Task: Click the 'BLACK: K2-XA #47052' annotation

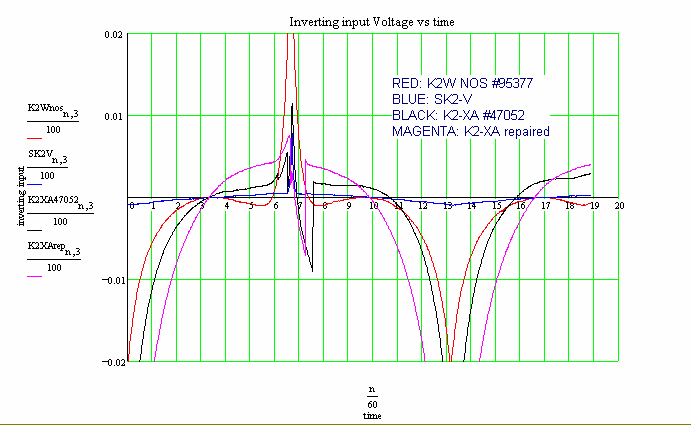Action: click(x=458, y=115)
